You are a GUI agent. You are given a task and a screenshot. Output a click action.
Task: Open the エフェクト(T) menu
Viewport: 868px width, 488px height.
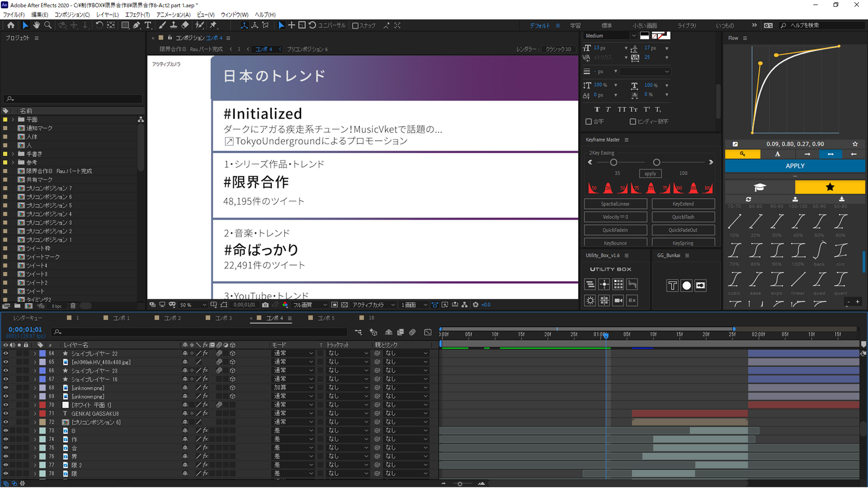(137, 15)
